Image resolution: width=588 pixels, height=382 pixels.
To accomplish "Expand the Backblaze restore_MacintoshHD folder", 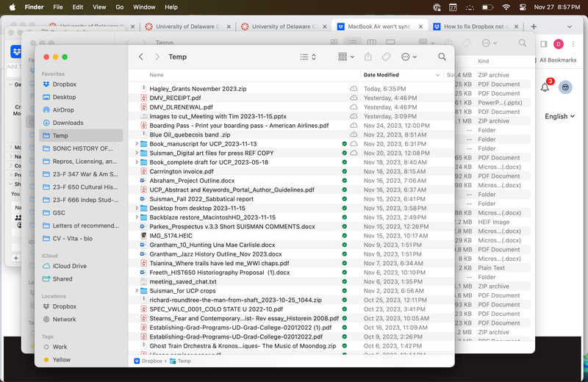I will (x=137, y=217).
